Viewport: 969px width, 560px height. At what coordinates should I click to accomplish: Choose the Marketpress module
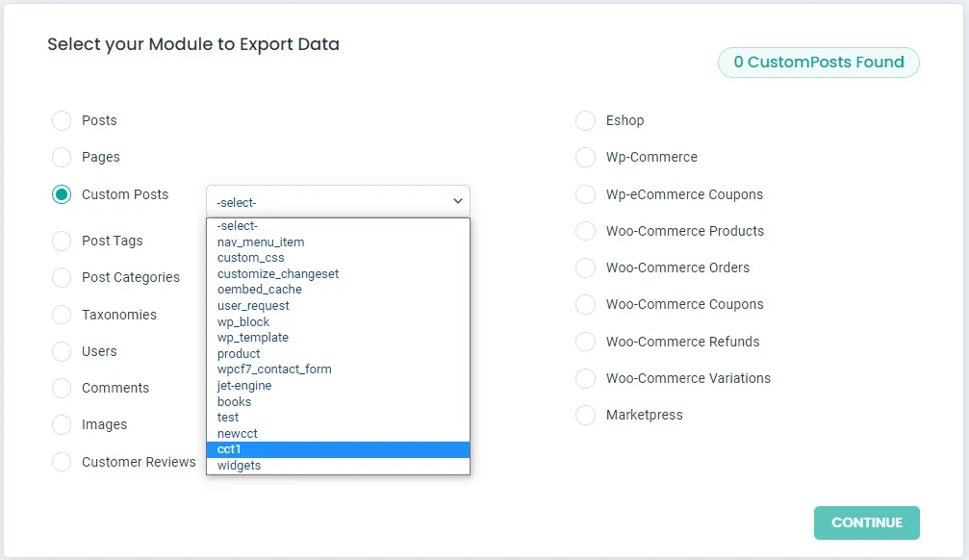click(585, 415)
